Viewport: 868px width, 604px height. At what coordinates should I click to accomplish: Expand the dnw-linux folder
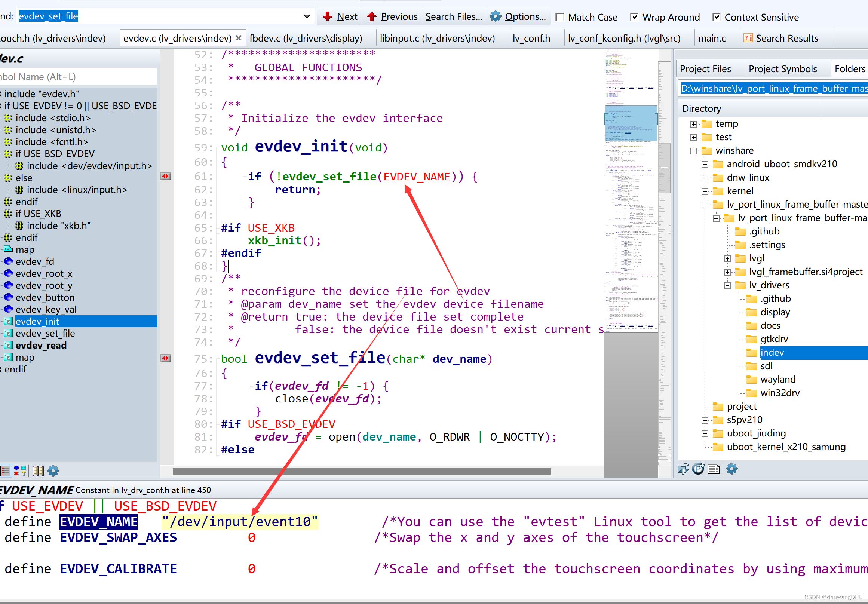tap(705, 178)
